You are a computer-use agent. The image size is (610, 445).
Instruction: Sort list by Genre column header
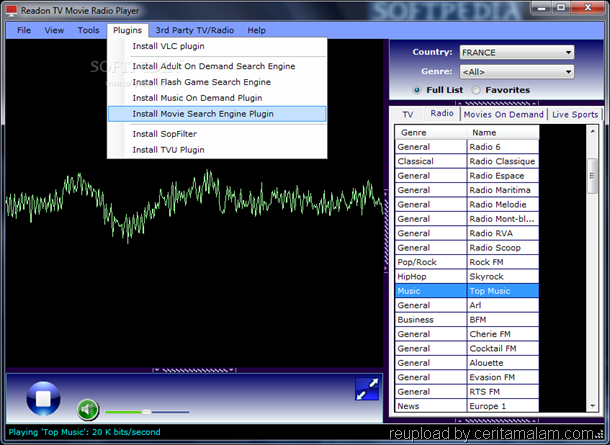point(431,133)
